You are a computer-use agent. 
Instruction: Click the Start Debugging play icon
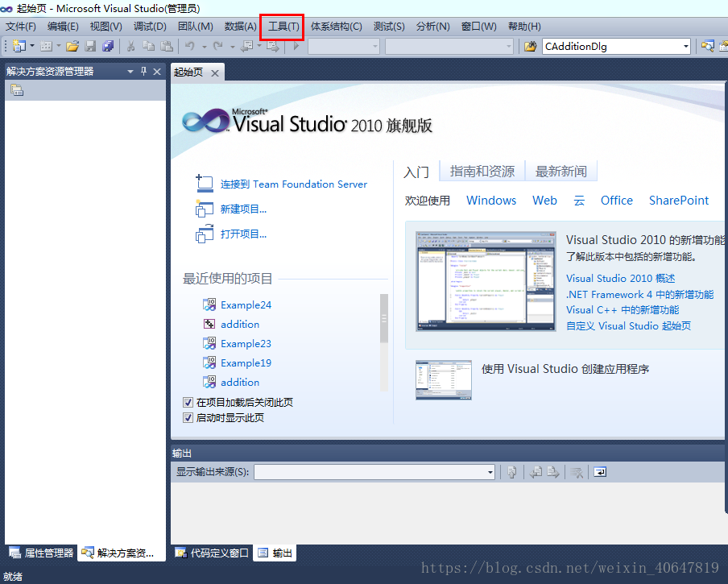point(296,46)
